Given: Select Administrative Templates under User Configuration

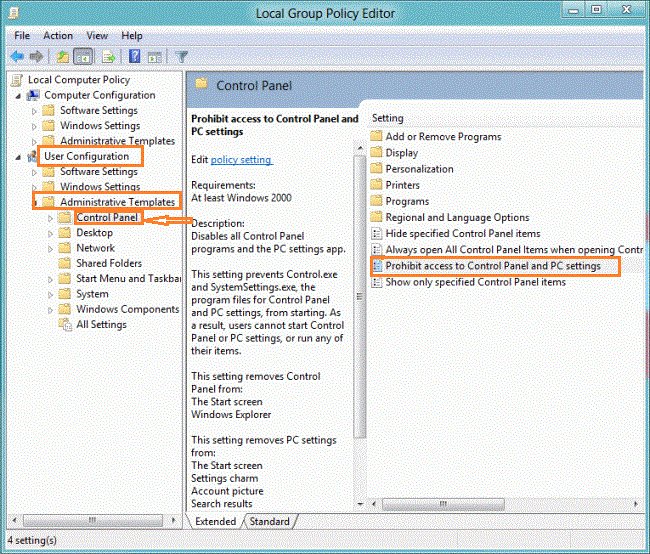Looking at the screenshot, I should click(x=117, y=202).
